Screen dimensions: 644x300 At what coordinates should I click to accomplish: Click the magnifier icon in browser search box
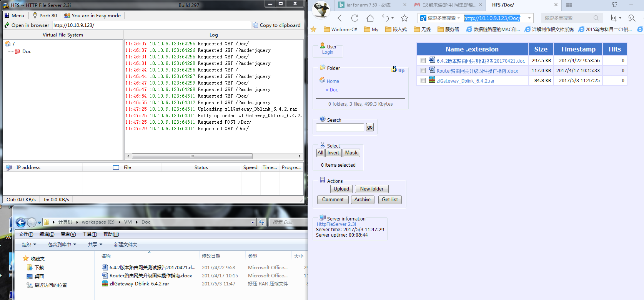tap(596, 18)
